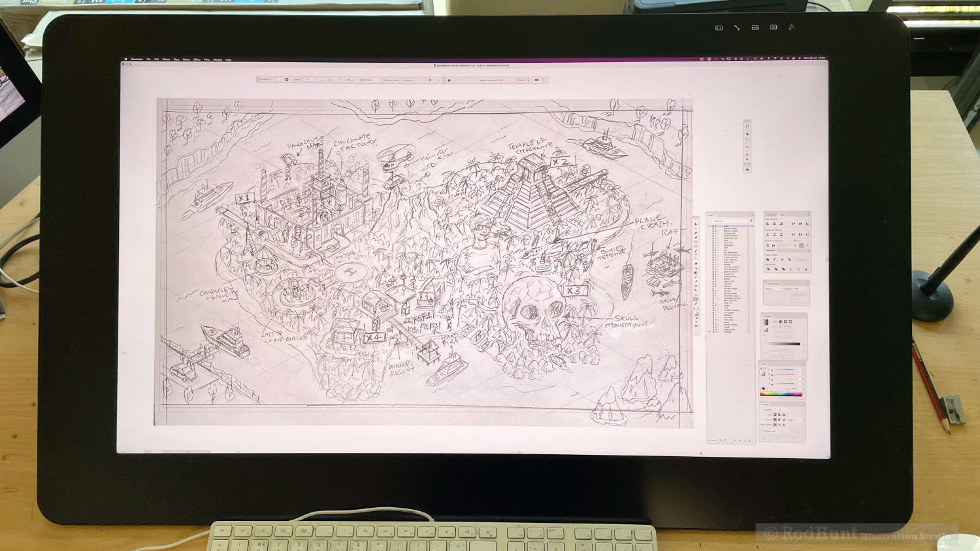Open the Transform tab beside Align
This screenshot has width=980, height=551.
pos(772,214)
